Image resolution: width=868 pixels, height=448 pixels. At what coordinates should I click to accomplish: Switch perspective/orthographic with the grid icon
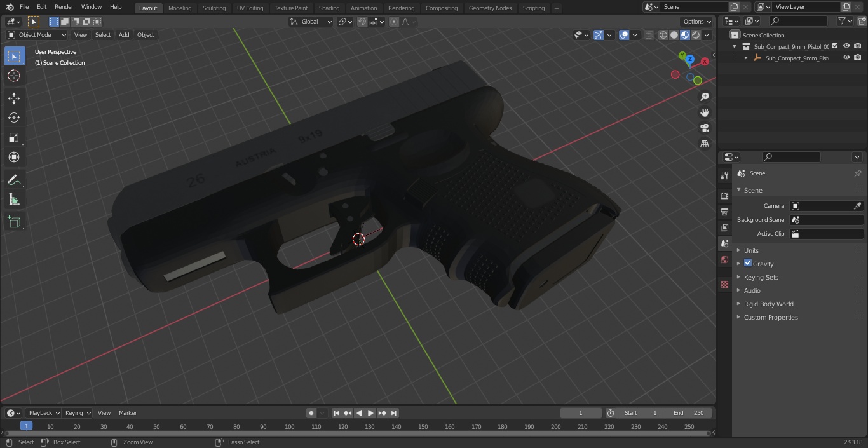[x=704, y=144]
